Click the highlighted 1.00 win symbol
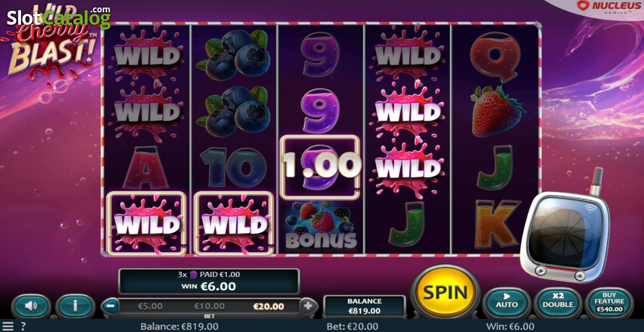The image size is (644, 332). pyautogui.click(x=320, y=168)
